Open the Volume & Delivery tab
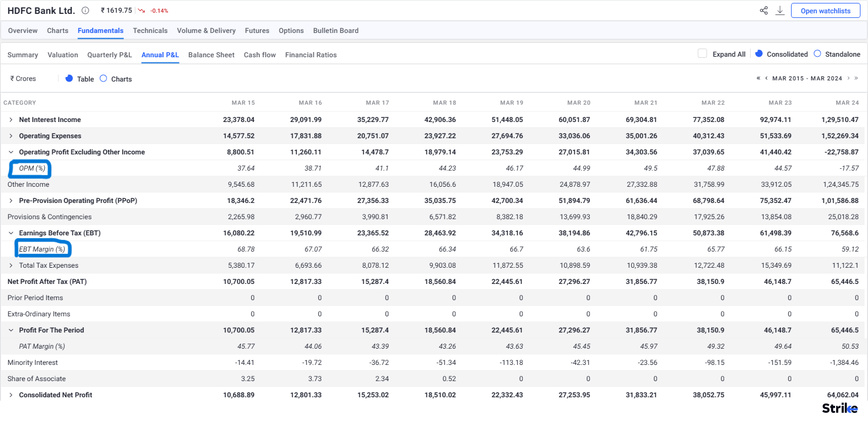This screenshot has width=868, height=421. (x=206, y=31)
